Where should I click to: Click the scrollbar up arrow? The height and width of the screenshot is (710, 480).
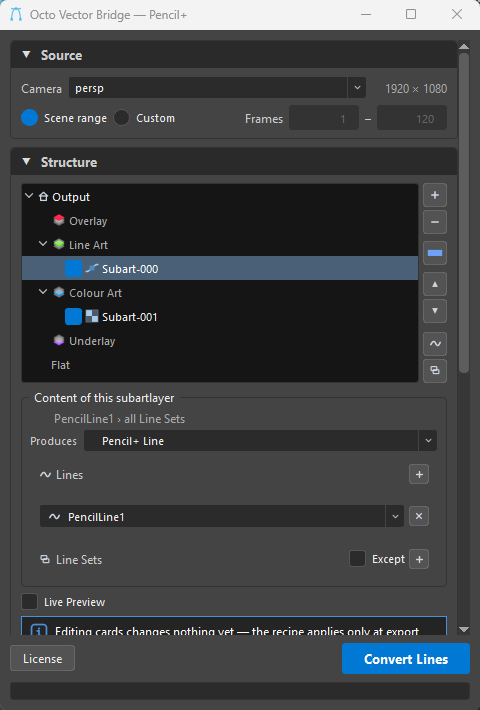click(464, 46)
